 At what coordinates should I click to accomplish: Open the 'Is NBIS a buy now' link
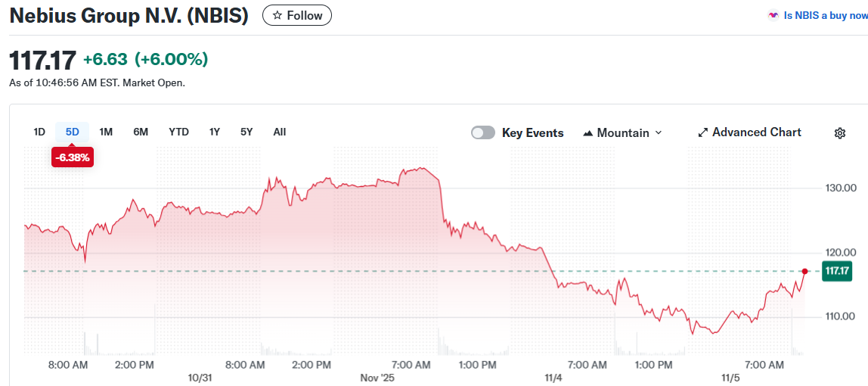click(x=825, y=15)
